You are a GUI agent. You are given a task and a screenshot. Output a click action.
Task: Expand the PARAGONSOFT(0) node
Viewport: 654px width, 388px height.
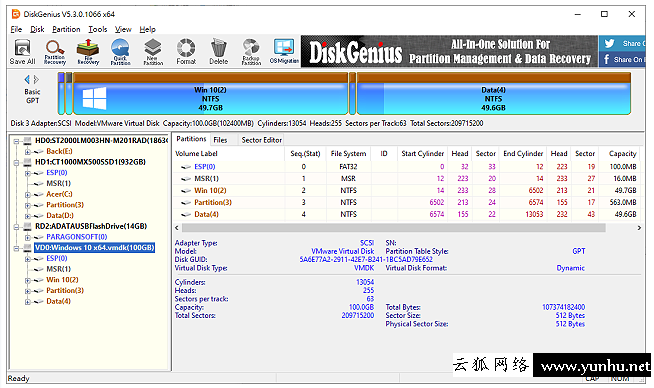27,237
